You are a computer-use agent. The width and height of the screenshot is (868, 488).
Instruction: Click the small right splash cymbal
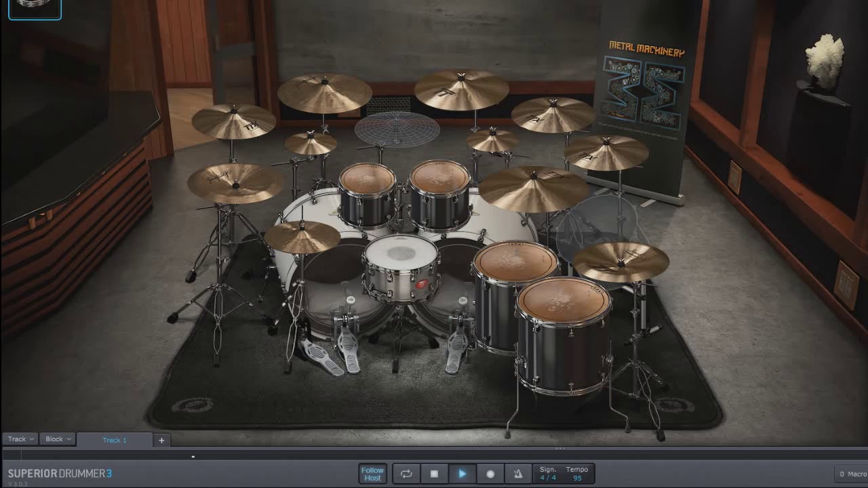pos(492,140)
